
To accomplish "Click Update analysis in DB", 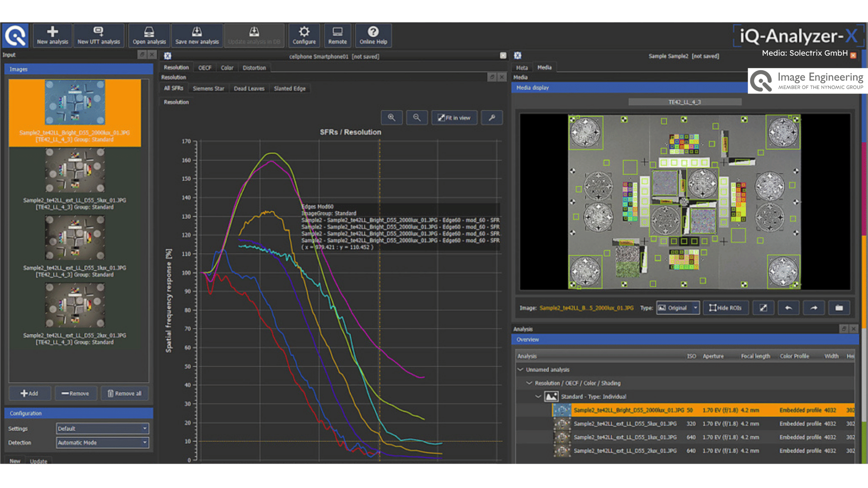I will [254, 36].
